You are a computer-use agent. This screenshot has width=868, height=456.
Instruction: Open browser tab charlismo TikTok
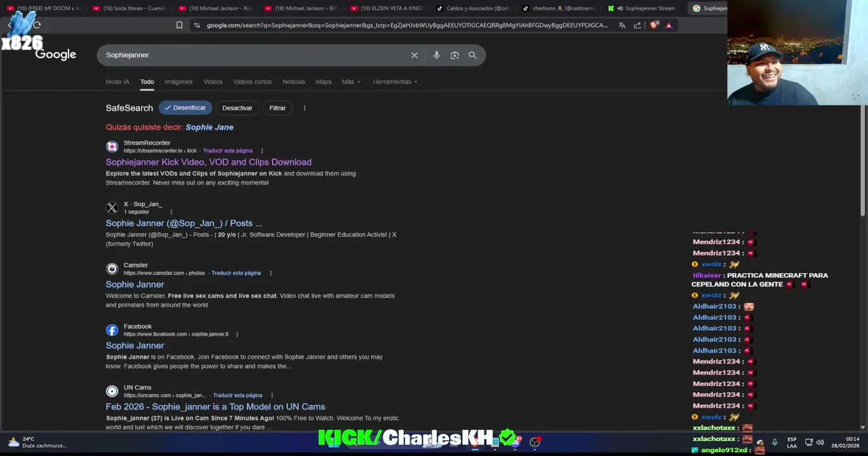click(559, 8)
